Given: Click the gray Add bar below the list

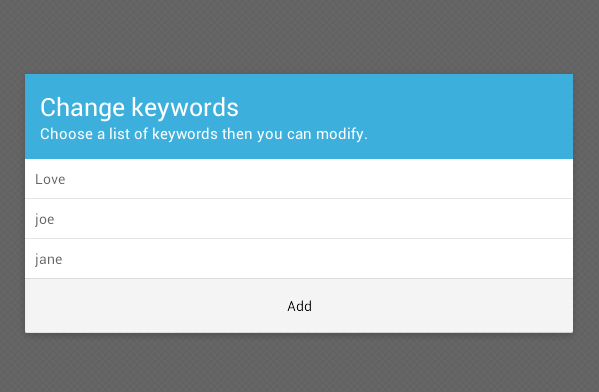Looking at the screenshot, I should (299, 306).
